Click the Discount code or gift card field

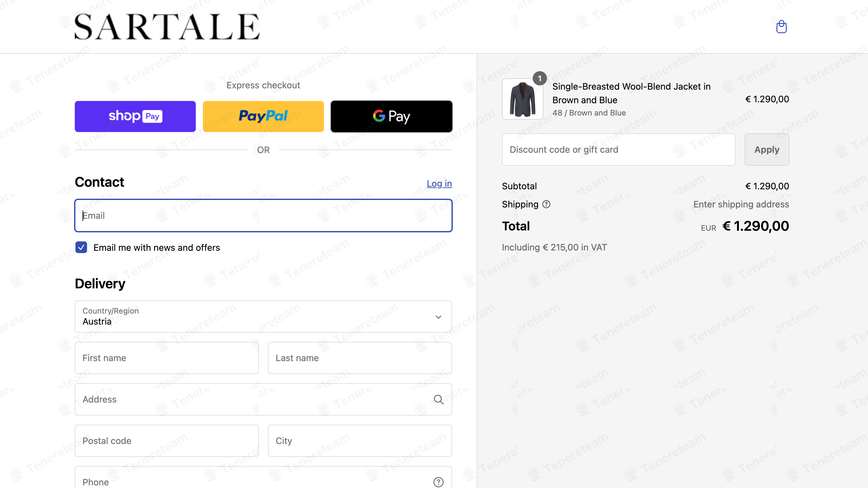pos(618,150)
